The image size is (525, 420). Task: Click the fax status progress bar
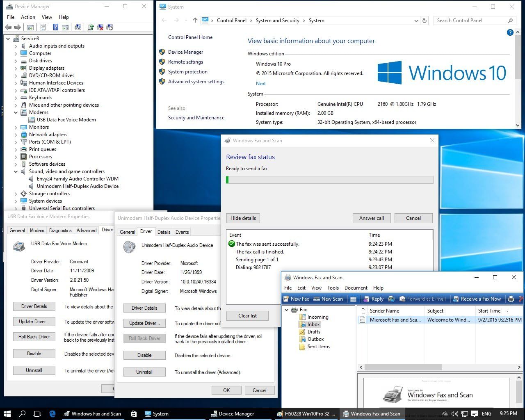(x=329, y=180)
